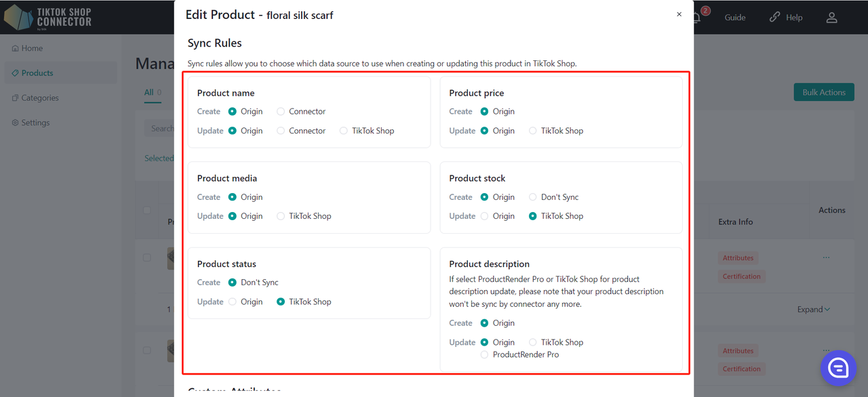Go to Home in the sidebar
The image size is (868, 397).
click(28, 48)
